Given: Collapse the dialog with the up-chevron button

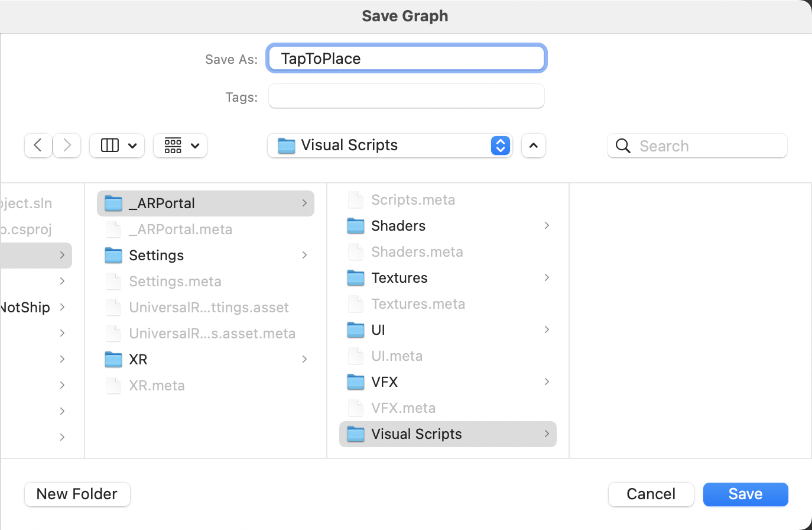Looking at the screenshot, I should [x=533, y=146].
